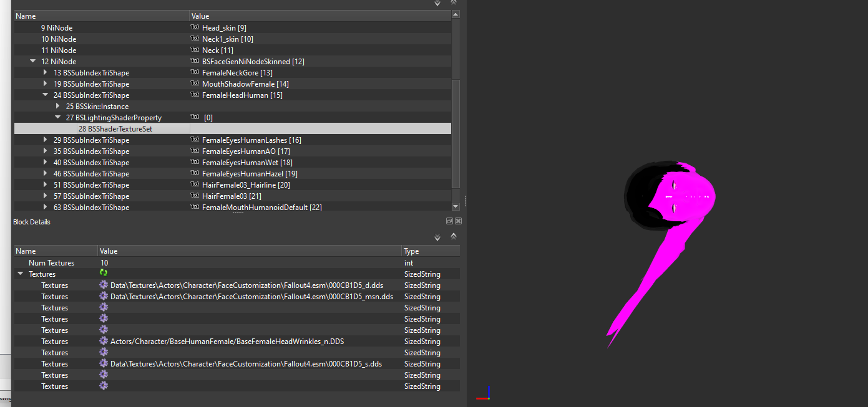Expand 19 BSSubIndexTriShape node
Image resolution: width=868 pixels, height=407 pixels.
(x=45, y=84)
